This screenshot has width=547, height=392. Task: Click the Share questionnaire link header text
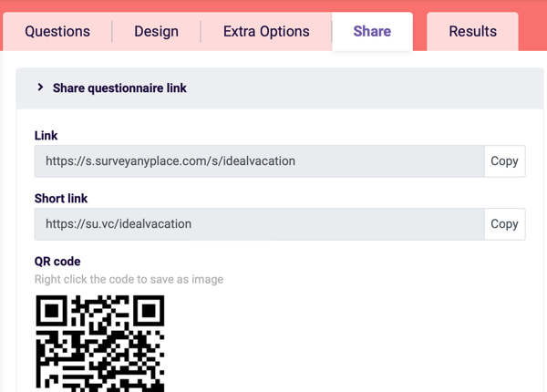point(119,88)
